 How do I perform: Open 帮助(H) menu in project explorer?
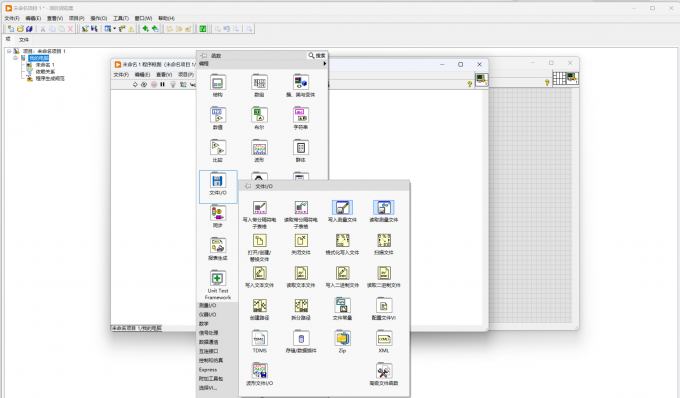(x=166, y=18)
